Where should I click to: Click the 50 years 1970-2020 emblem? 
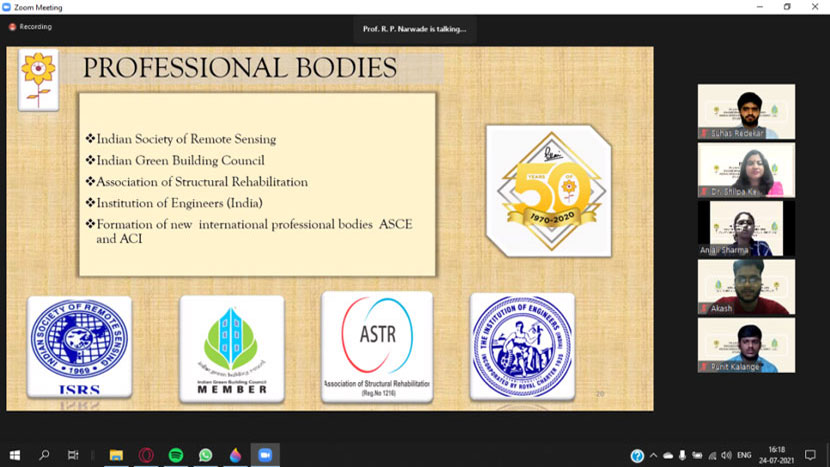(x=549, y=191)
